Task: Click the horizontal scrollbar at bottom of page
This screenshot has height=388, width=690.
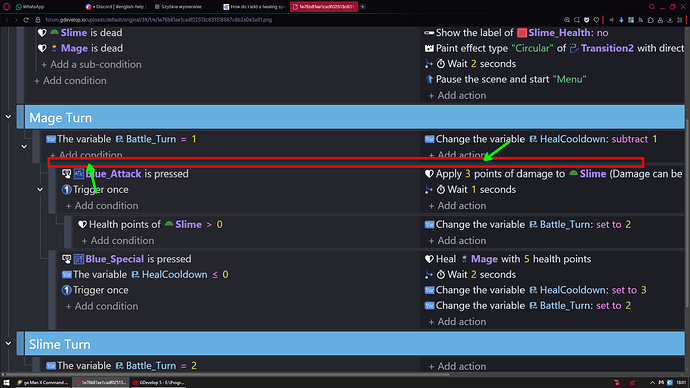Action: pos(227,374)
